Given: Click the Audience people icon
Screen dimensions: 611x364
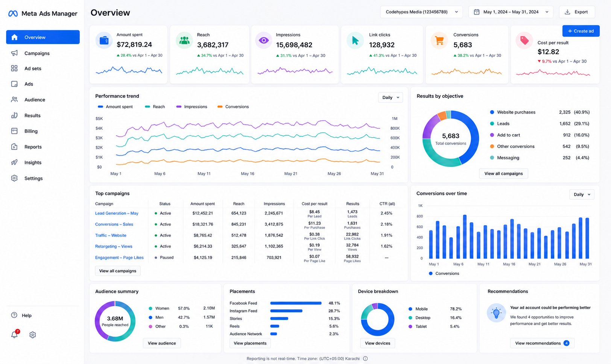Looking at the screenshot, I should [14, 100].
